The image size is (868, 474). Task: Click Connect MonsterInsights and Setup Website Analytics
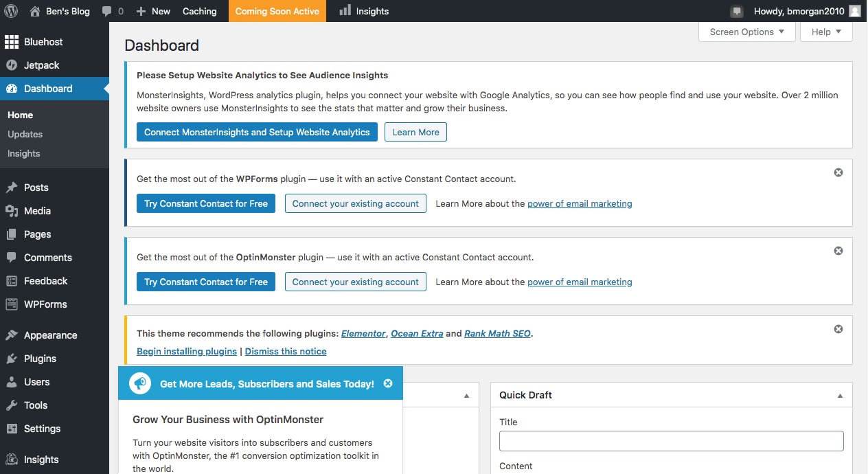(x=257, y=132)
